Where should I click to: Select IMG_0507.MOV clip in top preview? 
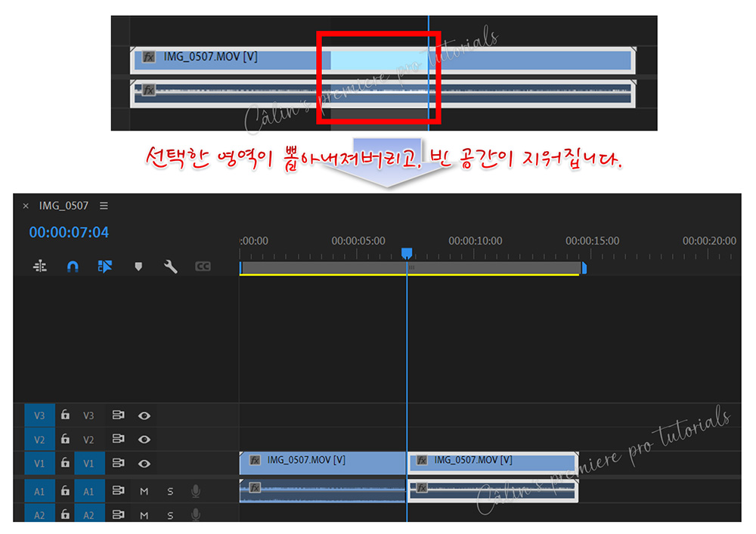[383, 60]
